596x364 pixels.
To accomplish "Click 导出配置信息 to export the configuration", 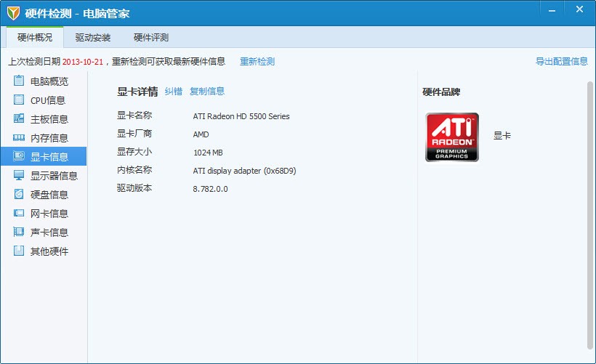I will pos(561,62).
